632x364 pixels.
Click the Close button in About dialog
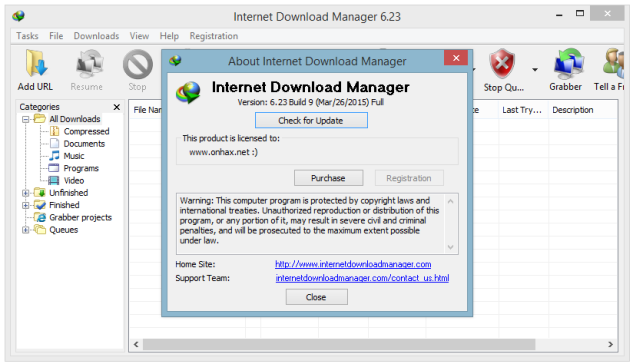[x=316, y=297]
